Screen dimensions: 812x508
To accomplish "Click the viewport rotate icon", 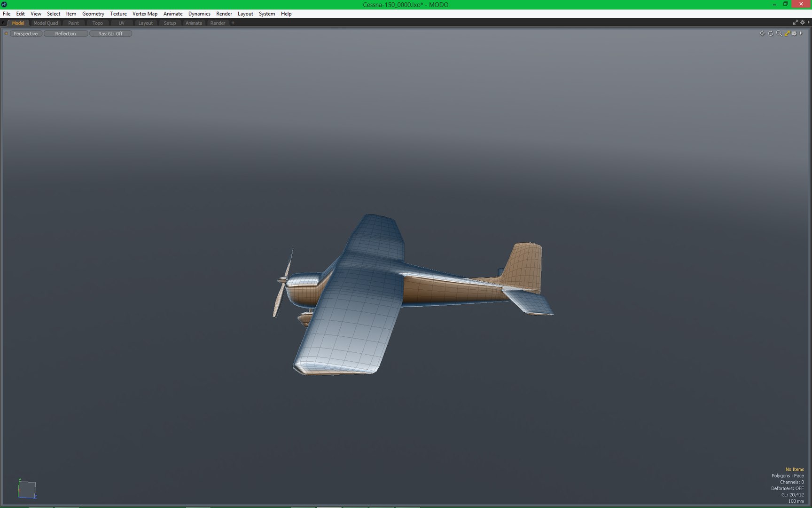I will (x=771, y=33).
